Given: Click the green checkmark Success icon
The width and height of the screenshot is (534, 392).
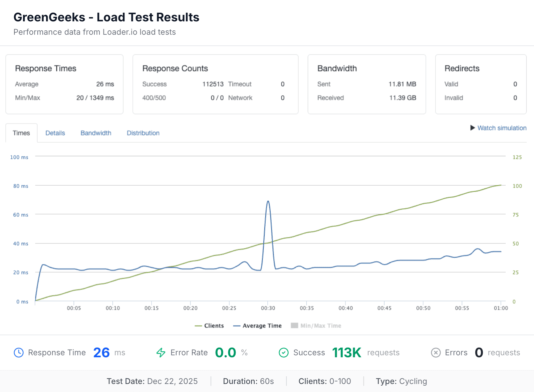Looking at the screenshot, I should pyautogui.click(x=283, y=352).
